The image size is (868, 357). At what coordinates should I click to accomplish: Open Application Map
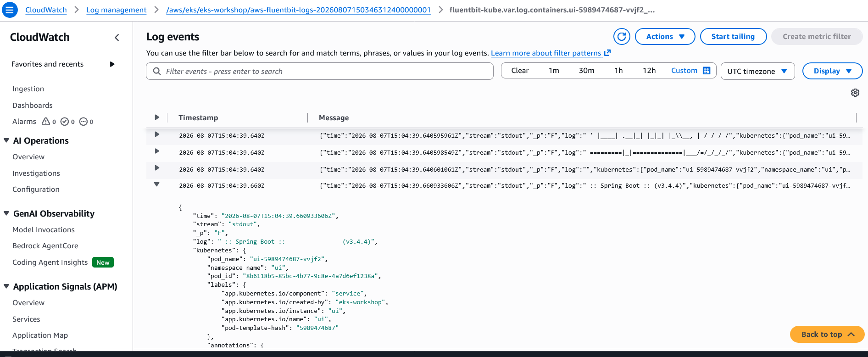tap(40, 335)
